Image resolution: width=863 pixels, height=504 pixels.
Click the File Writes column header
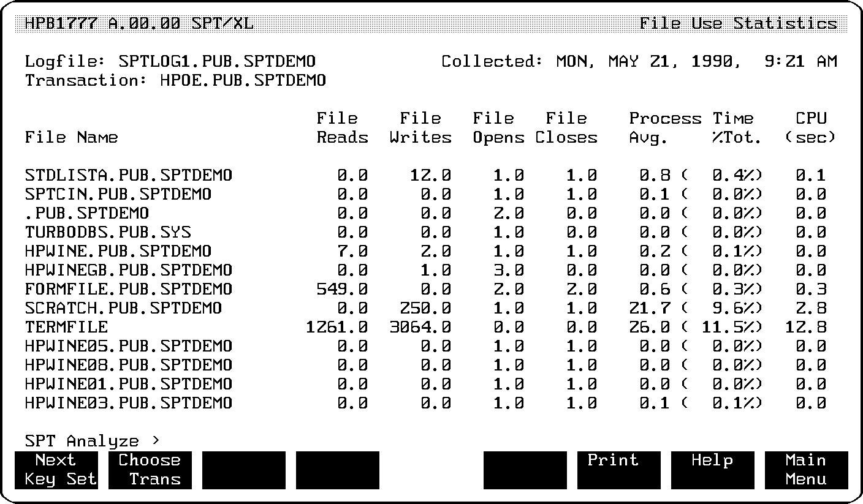[x=420, y=128]
